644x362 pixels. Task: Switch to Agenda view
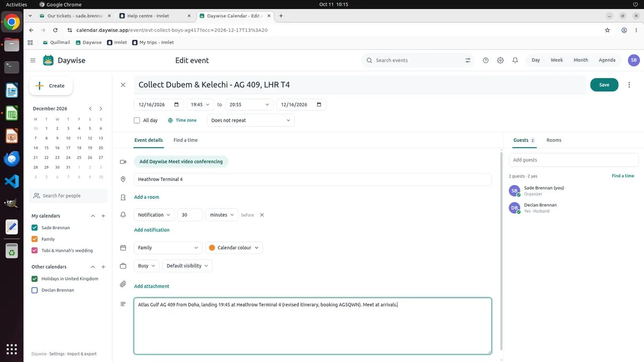point(607,60)
